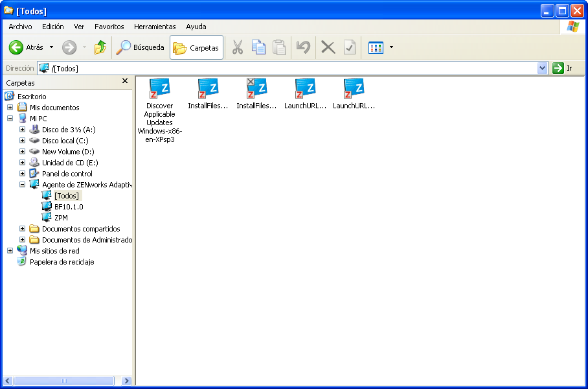Collapse the Mi PC tree node
Screen dimensions: 588x389
pos(10,119)
